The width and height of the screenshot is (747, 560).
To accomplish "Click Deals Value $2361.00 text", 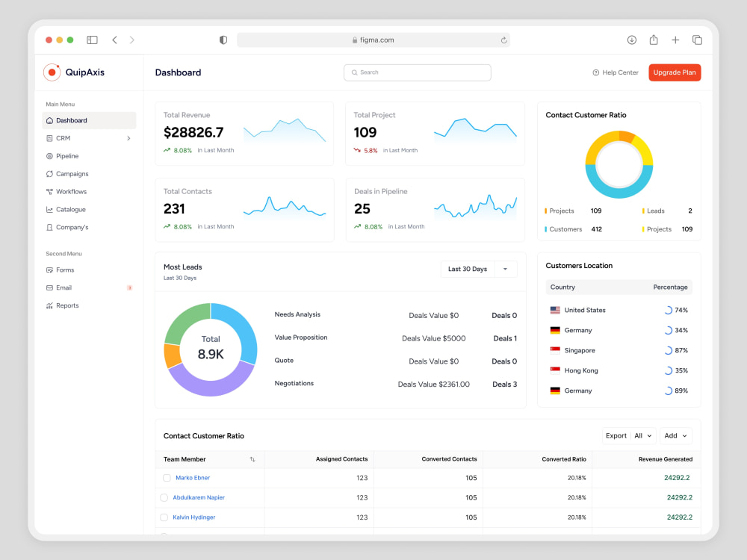I will pos(433,385).
